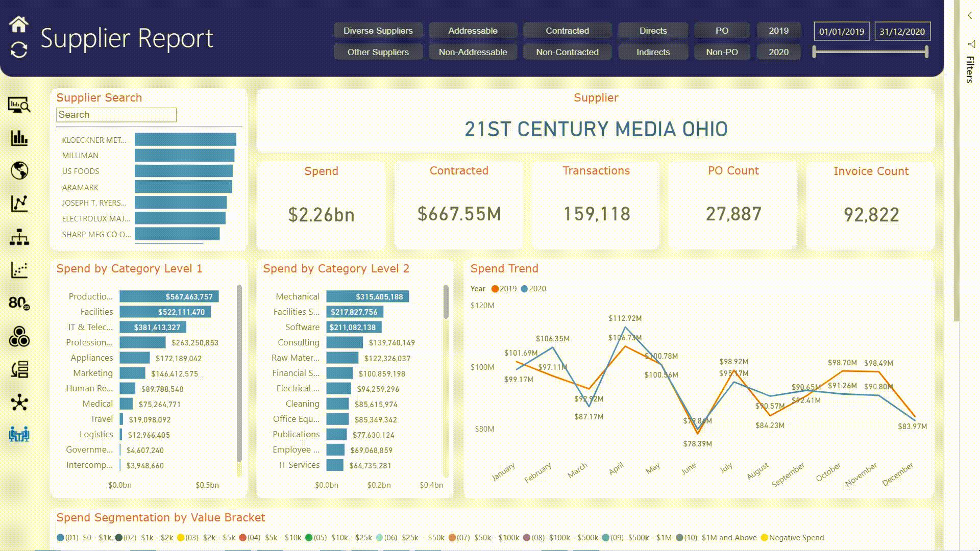This screenshot has height=551, width=980.
Task: Open the monitor magnifier overview icon
Action: point(19,105)
